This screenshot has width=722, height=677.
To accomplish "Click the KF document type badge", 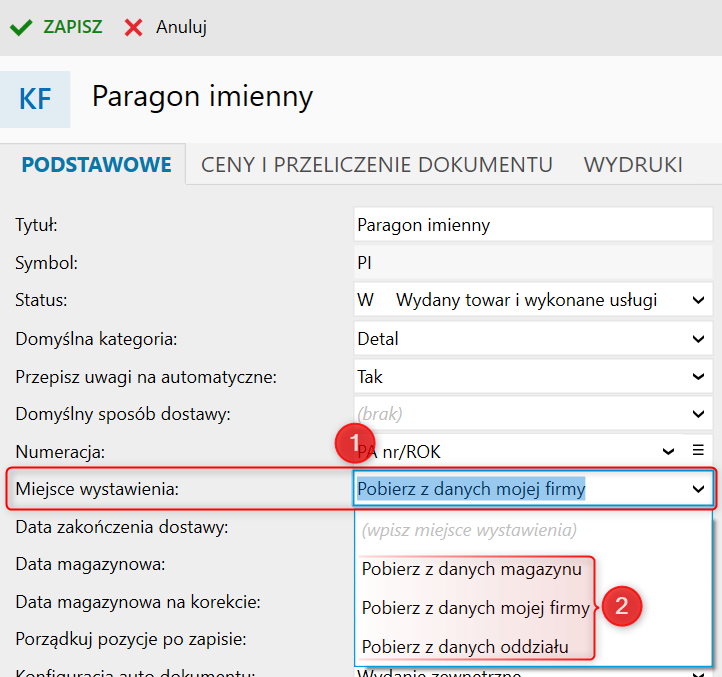I will point(35,99).
